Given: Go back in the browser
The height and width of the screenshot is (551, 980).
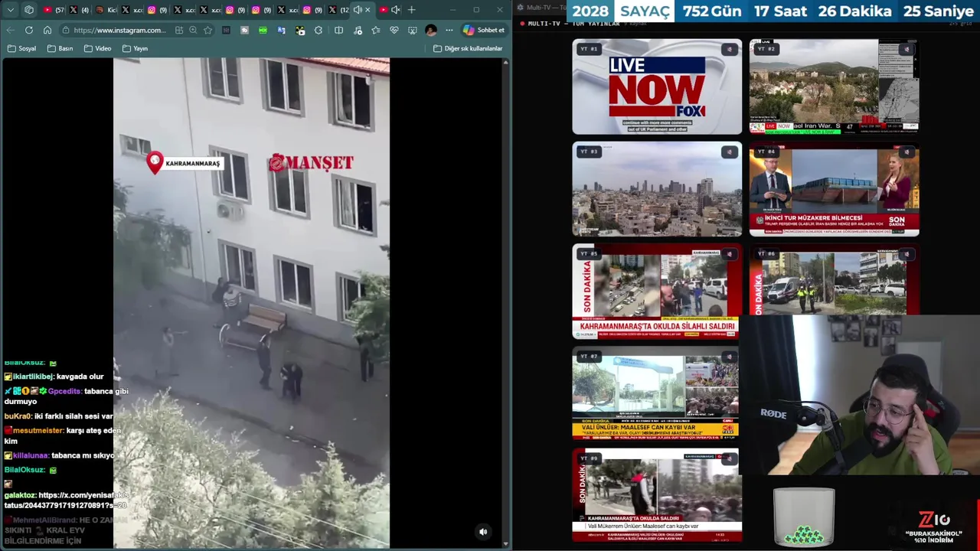Looking at the screenshot, I should coord(10,30).
